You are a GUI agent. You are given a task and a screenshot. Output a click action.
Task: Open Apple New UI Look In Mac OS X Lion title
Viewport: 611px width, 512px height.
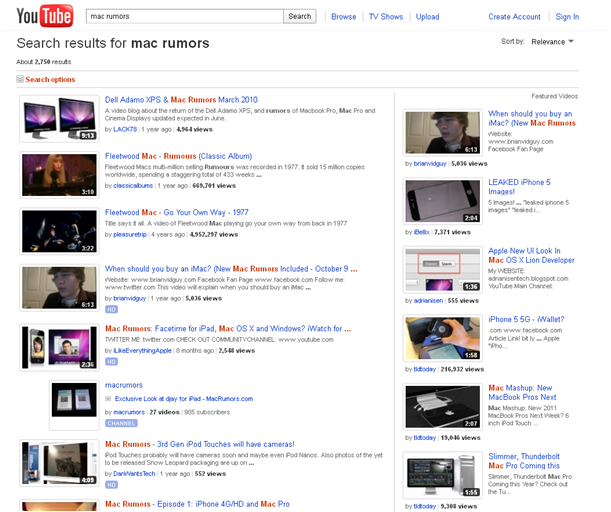(532, 256)
